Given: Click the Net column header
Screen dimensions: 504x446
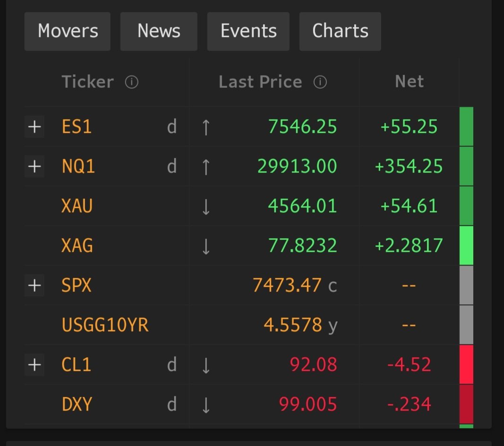Looking at the screenshot, I should (409, 81).
